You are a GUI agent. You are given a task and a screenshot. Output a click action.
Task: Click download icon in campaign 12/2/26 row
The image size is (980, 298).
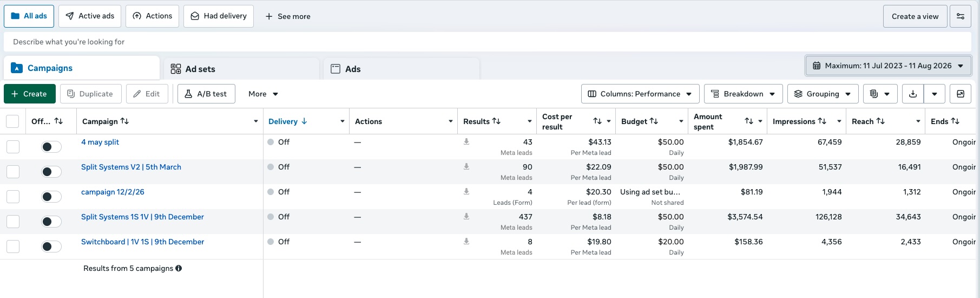click(466, 191)
